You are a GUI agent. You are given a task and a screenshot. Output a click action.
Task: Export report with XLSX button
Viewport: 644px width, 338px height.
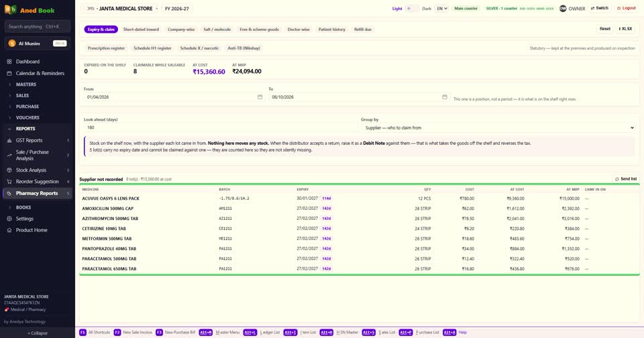[x=625, y=29]
